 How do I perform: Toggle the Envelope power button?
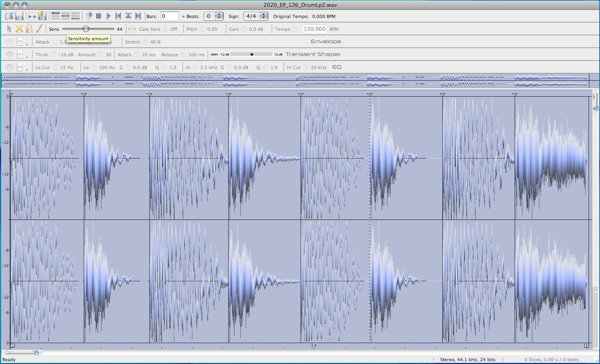10,42
